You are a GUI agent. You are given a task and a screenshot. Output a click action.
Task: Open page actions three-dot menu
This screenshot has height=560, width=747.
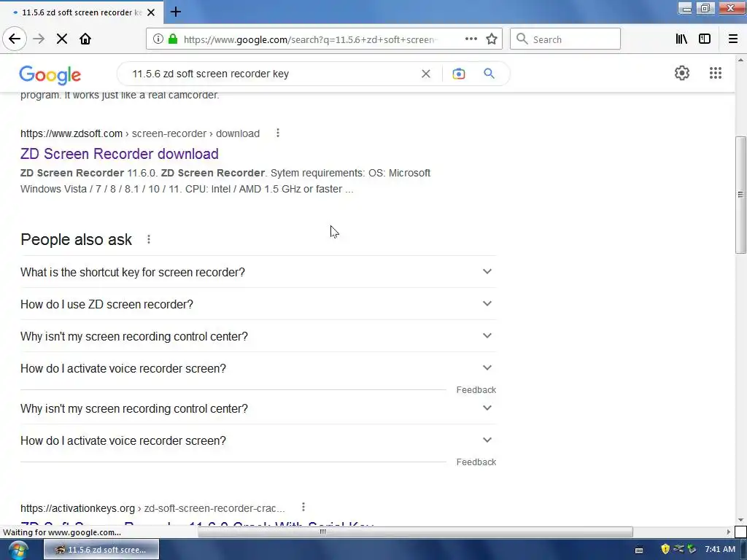tap(471, 39)
